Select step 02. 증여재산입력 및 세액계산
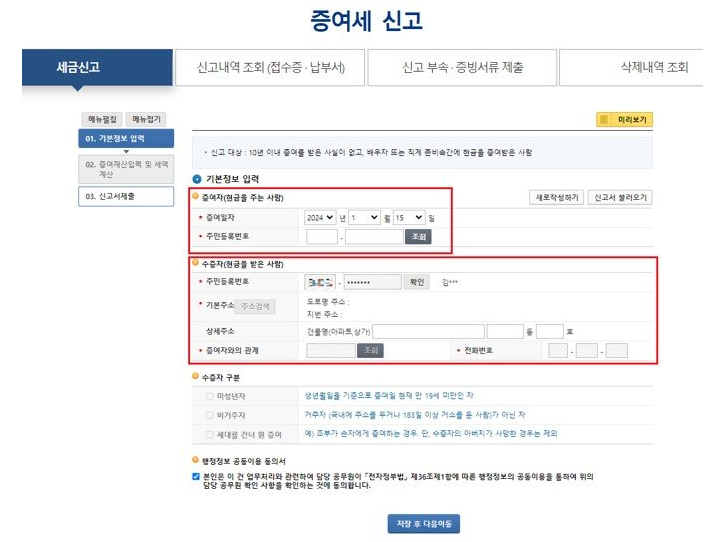Screen dimensions: 727x542 coord(126,169)
